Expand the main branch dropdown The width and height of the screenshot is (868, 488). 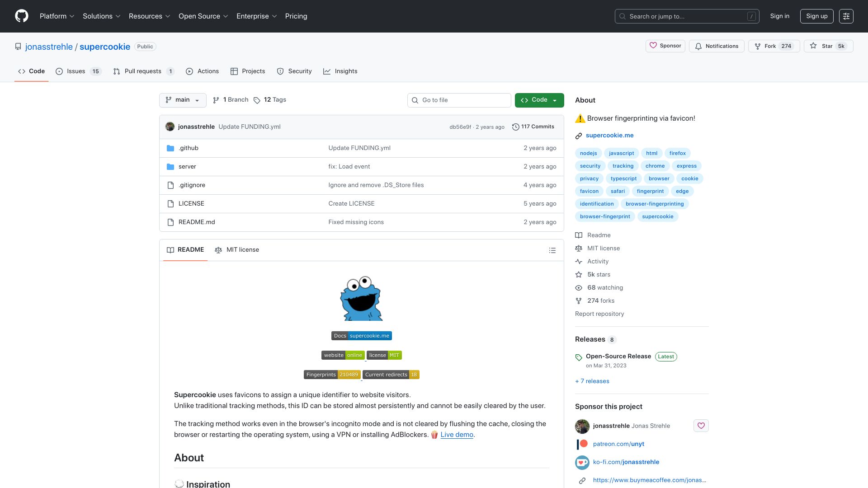pos(183,100)
